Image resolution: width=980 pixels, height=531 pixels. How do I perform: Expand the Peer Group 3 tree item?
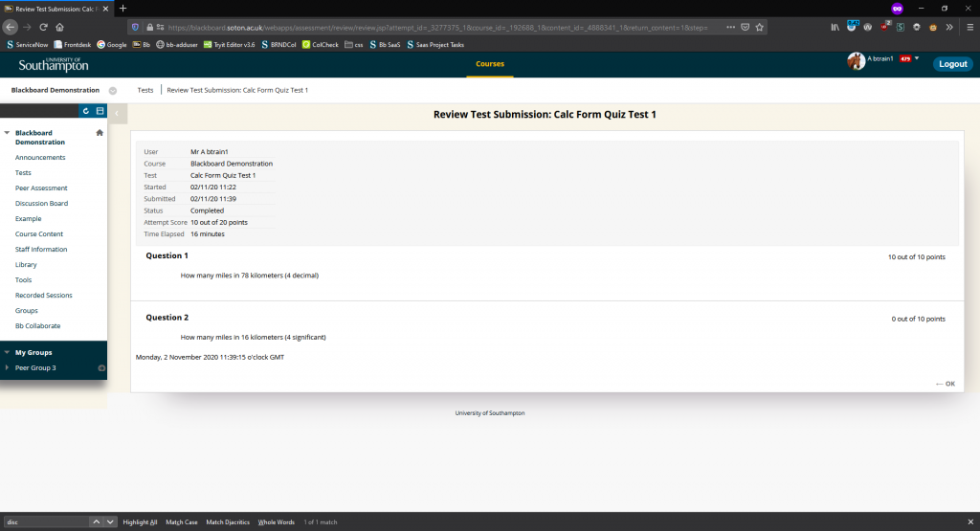7,368
